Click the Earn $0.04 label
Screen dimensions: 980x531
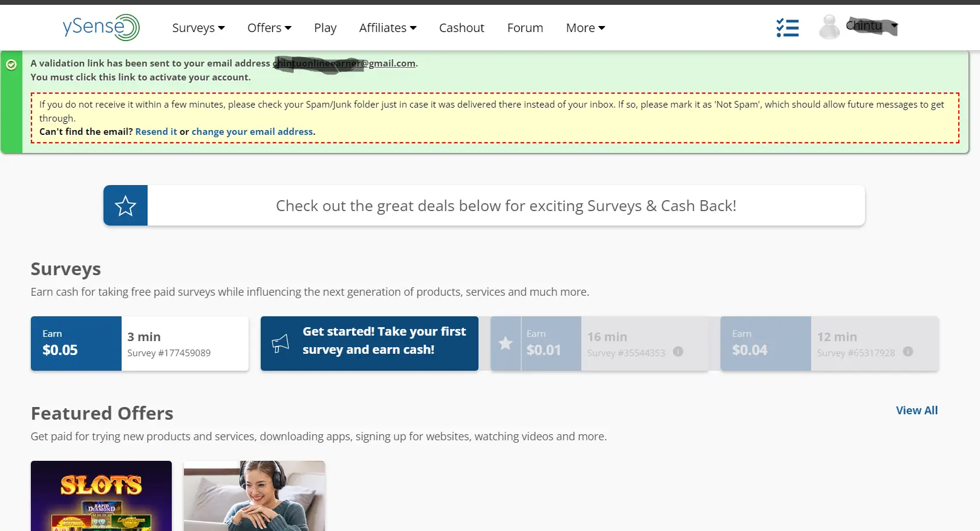(750, 343)
